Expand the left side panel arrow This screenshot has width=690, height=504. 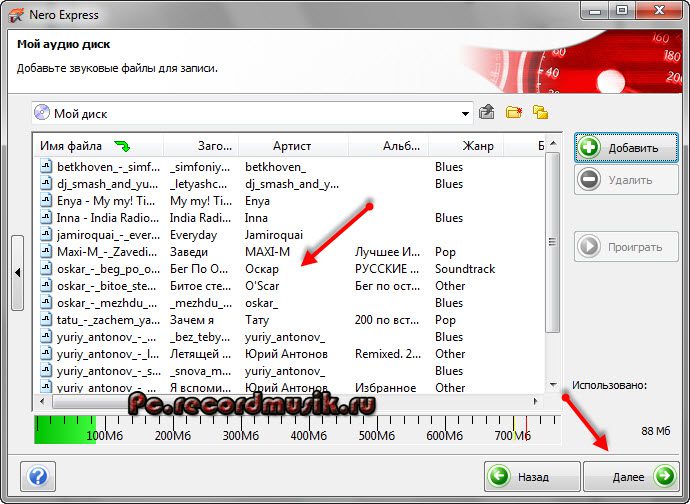point(17,273)
